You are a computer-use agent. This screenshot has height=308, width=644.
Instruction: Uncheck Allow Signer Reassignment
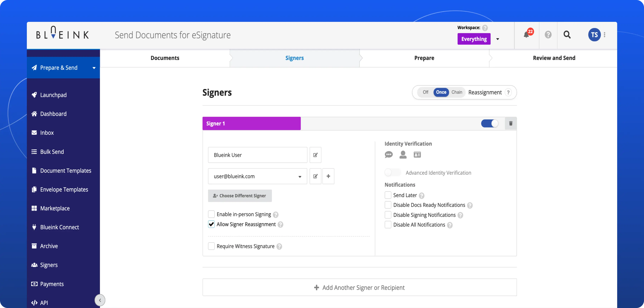(x=211, y=224)
